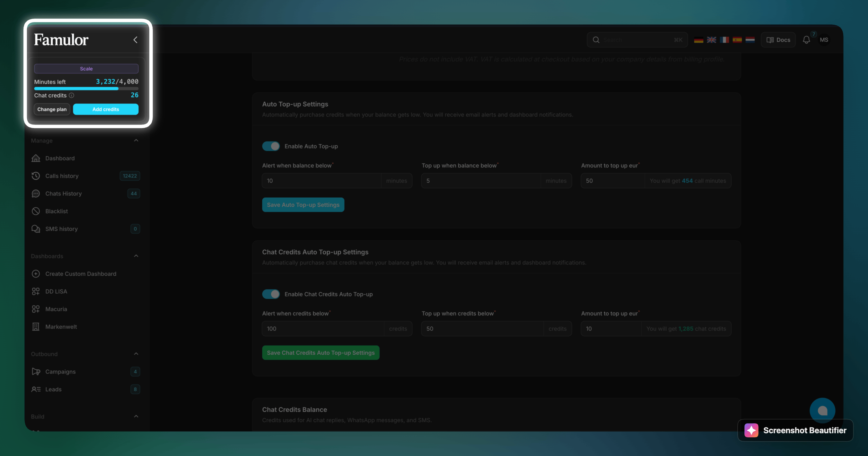This screenshot has height=456, width=868.
Task: Click the Chat Credits Balance heading
Action: pos(294,409)
